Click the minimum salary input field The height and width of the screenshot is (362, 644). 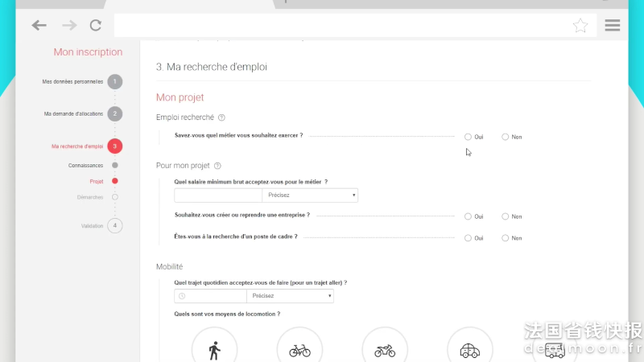tap(218, 195)
